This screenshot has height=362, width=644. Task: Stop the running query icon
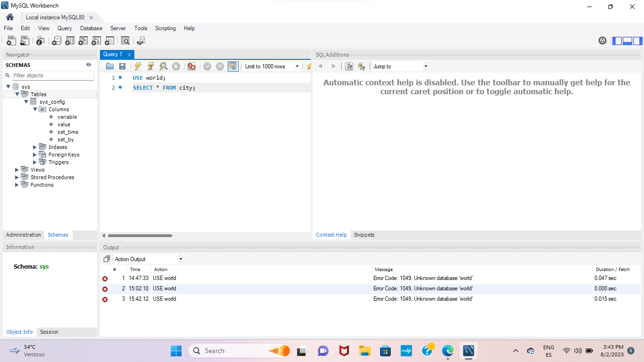(176, 66)
